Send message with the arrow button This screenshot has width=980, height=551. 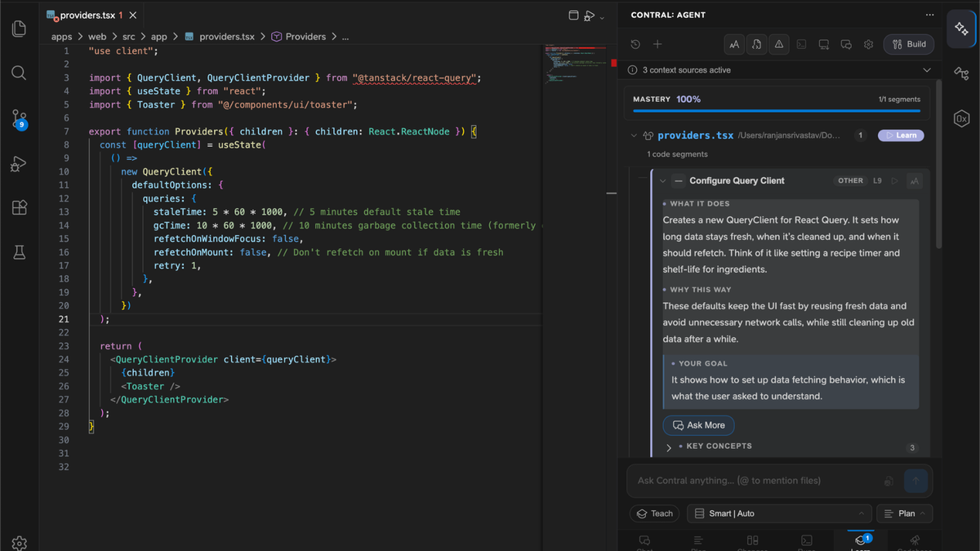point(916,481)
